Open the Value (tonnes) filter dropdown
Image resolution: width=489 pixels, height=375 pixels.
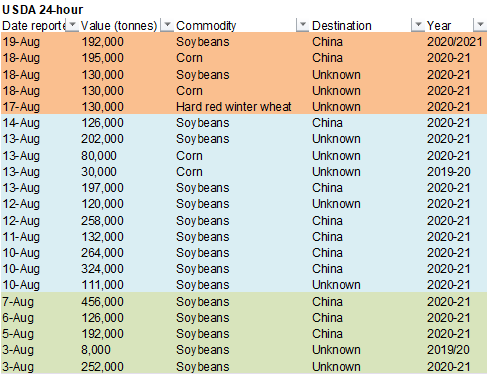pyautogui.click(x=167, y=25)
